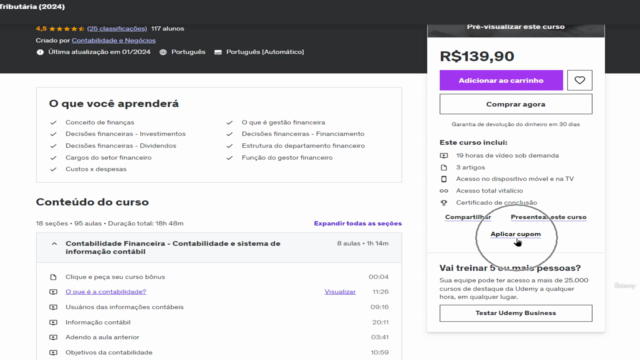Open lecture O que é a contabilidade?
Screen dimensions: 640x360
pyautogui.click(x=106, y=292)
